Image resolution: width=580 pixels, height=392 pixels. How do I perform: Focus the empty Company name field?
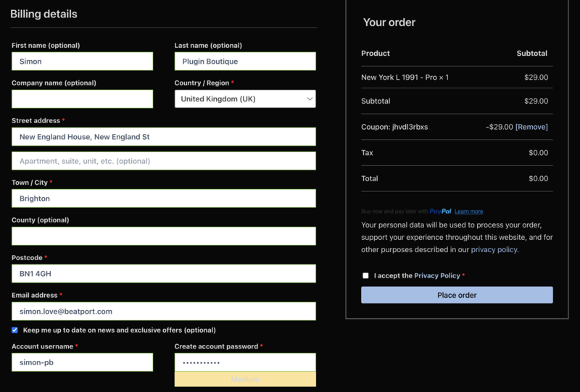click(82, 99)
